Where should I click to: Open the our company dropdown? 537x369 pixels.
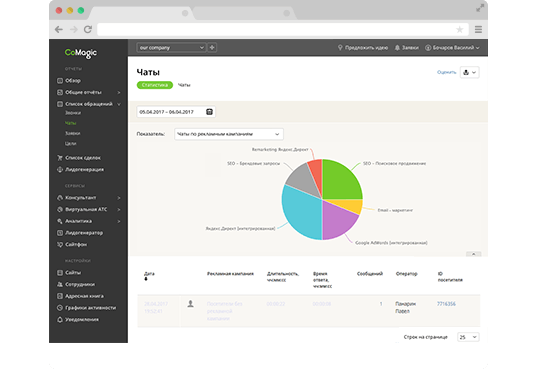point(171,48)
